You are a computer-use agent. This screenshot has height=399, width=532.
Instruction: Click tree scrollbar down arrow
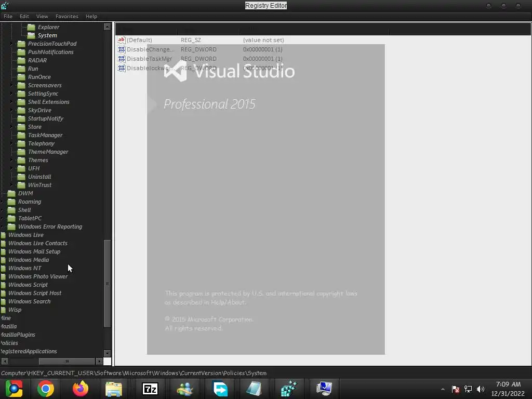(x=107, y=353)
